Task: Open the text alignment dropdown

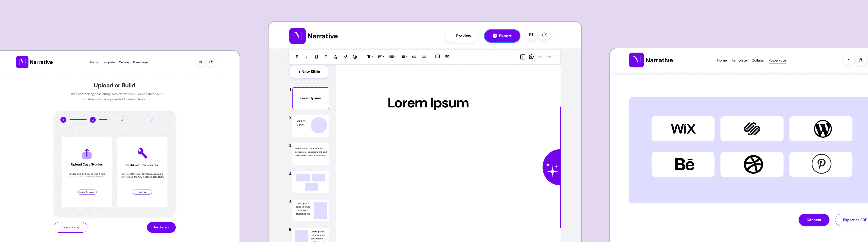Action: (x=381, y=57)
